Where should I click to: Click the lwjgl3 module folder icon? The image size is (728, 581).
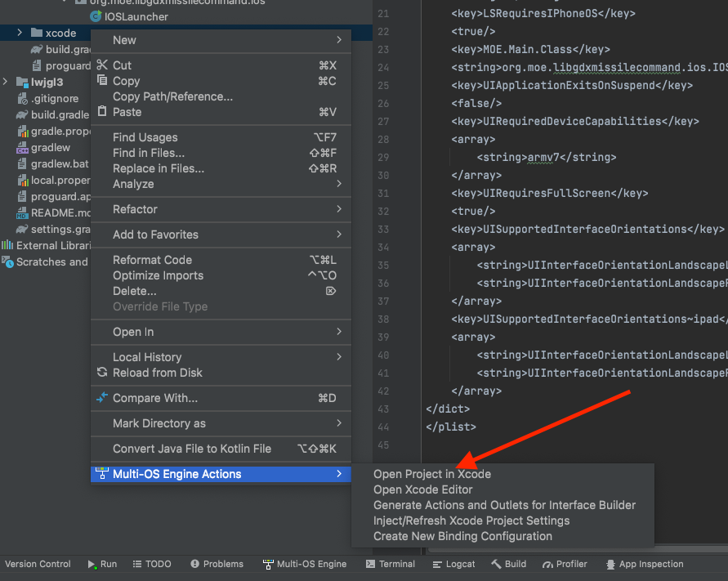click(x=22, y=82)
